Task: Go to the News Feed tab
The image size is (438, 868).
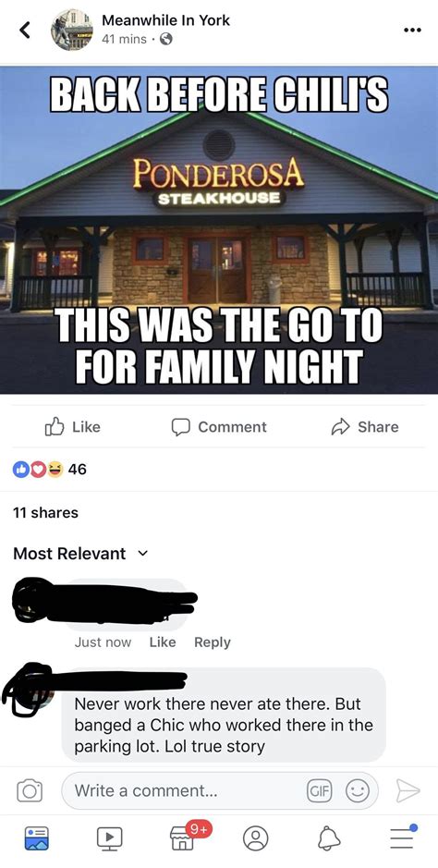Action: [x=37, y=838]
